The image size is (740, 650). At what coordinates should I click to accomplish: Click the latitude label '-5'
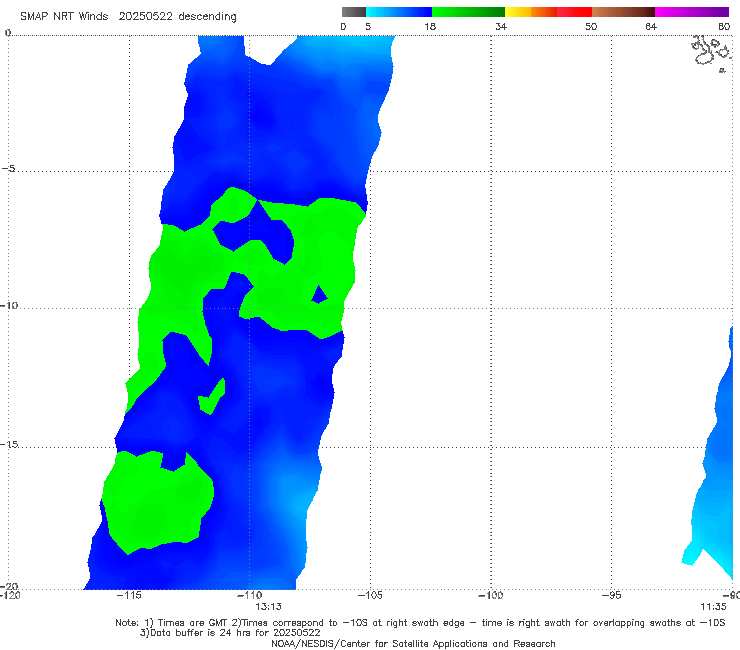[x=9, y=169]
